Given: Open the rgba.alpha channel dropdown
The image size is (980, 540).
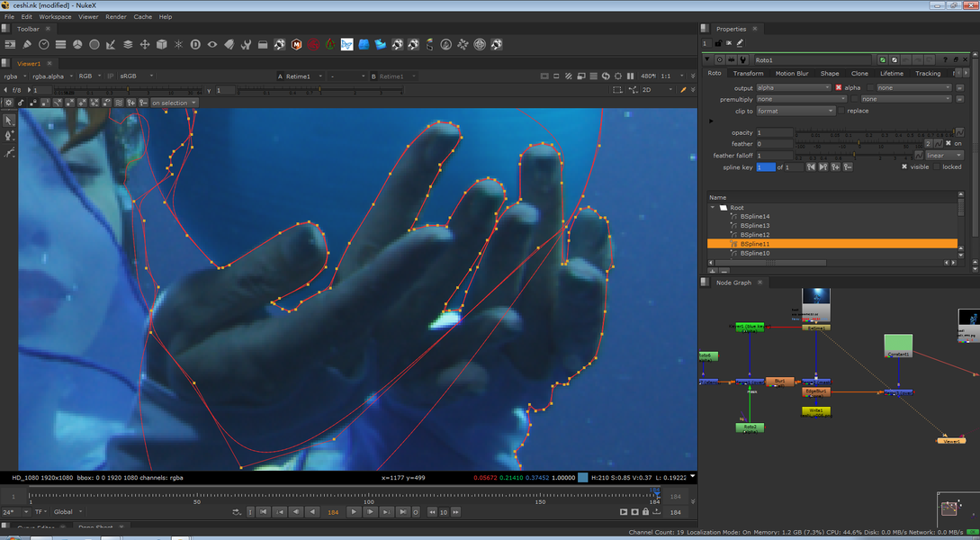Looking at the screenshot, I should click(x=54, y=76).
